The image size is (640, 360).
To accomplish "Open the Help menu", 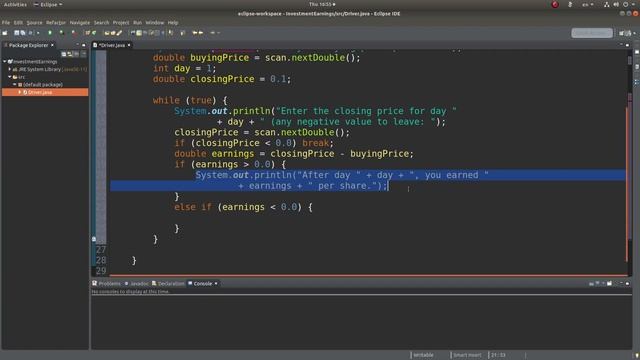I will click(x=173, y=22).
